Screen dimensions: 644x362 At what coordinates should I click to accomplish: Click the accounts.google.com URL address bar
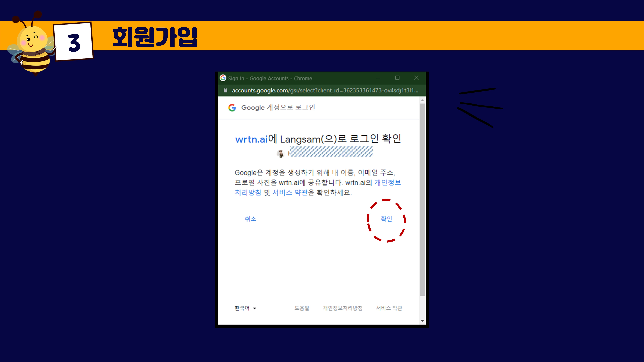point(325,90)
